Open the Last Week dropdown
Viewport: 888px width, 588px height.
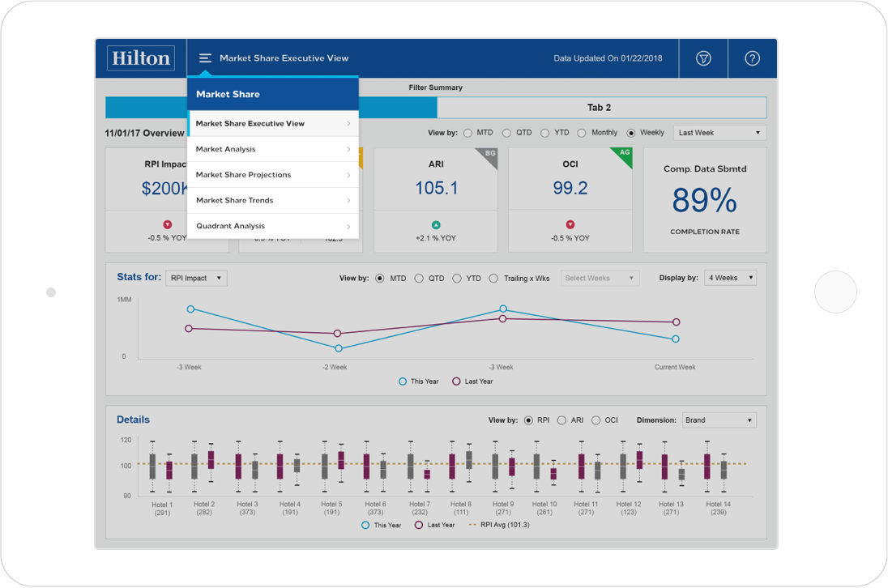tap(719, 133)
